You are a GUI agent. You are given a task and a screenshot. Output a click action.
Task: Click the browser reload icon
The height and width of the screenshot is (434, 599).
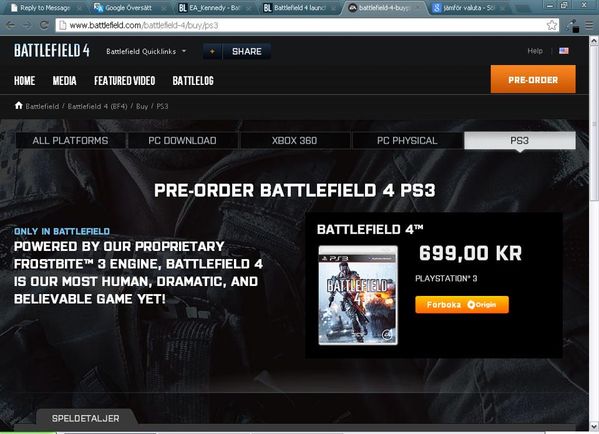coord(44,25)
